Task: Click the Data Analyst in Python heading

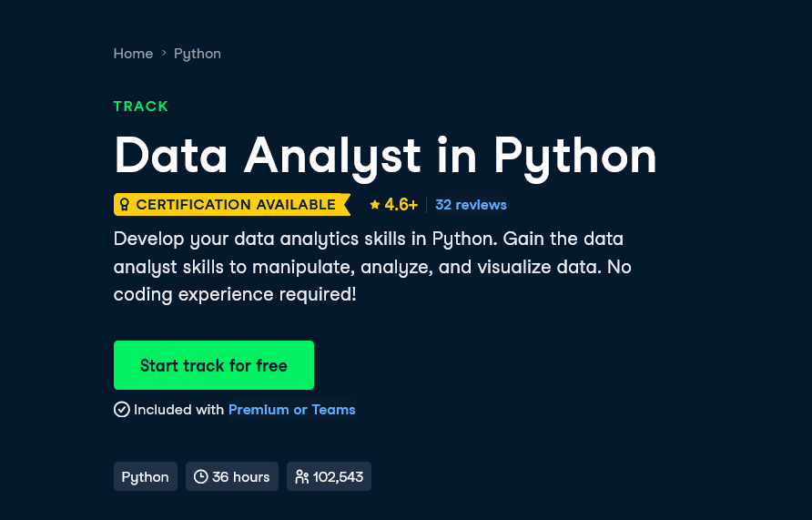Action: pos(385,155)
